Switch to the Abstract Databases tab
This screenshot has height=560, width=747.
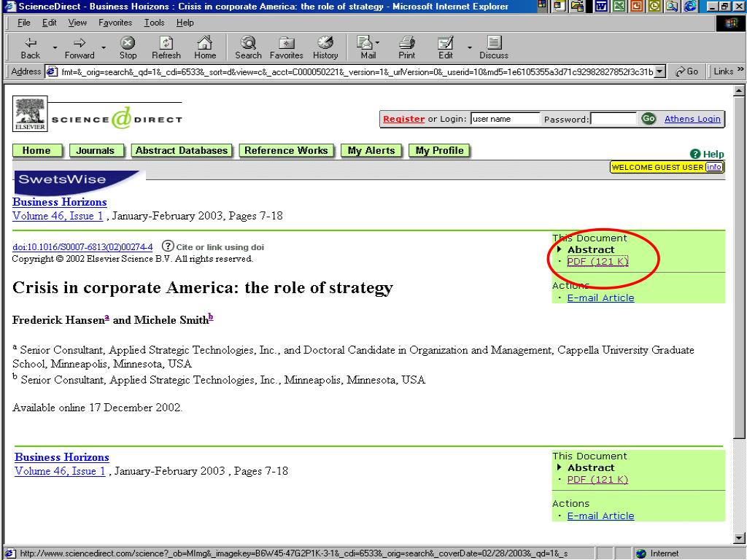[182, 150]
